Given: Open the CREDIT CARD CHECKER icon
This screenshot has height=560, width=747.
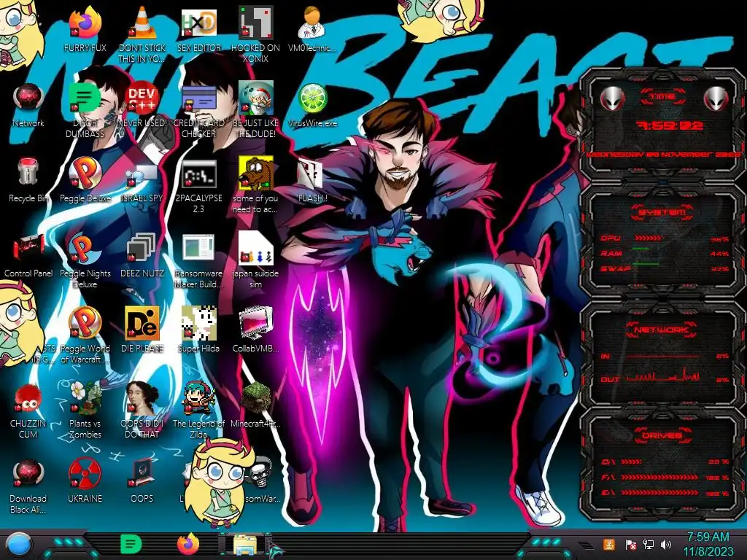Looking at the screenshot, I should click(198, 99).
